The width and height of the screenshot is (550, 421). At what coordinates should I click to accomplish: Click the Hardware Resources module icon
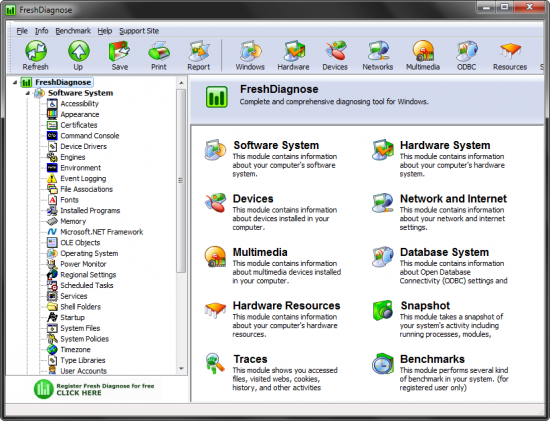[215, 310]
